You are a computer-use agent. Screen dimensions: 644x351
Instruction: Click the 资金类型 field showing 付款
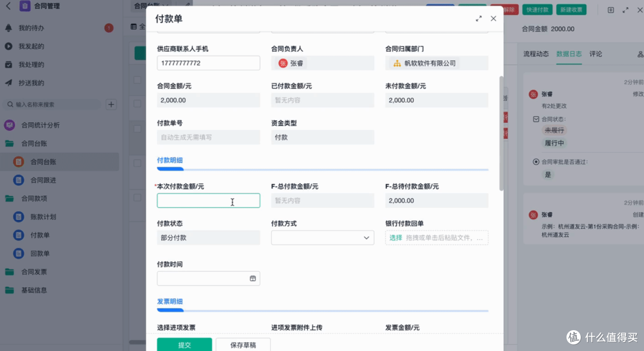(x=323, y=137)
